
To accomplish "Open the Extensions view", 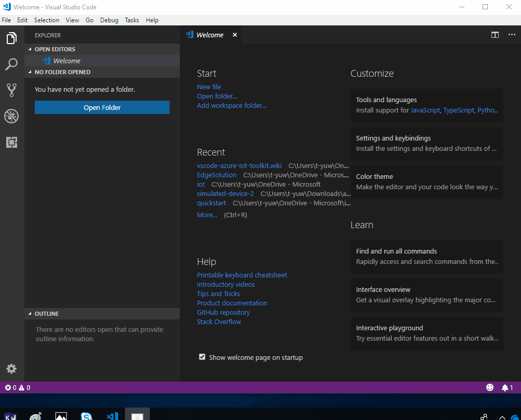I will coord(11,142).
